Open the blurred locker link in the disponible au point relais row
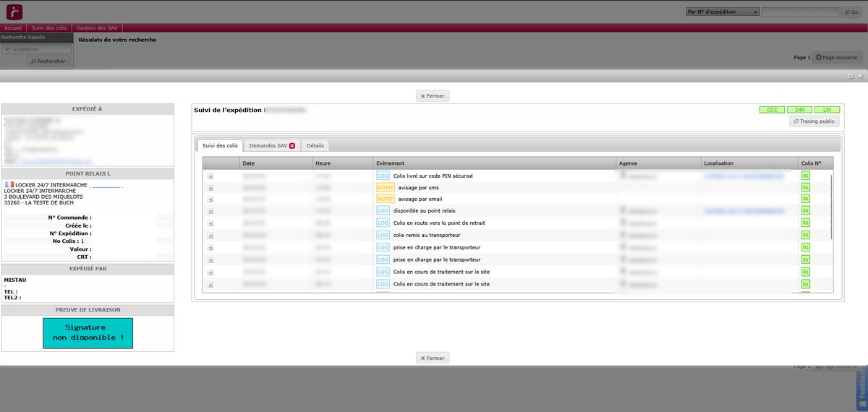This screenshot has width=868, height=412. (743, 211)
